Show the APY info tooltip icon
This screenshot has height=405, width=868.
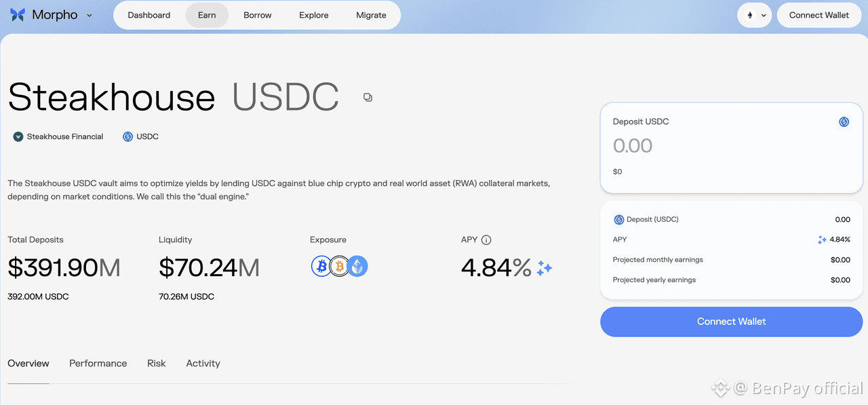tap(486, 239)
